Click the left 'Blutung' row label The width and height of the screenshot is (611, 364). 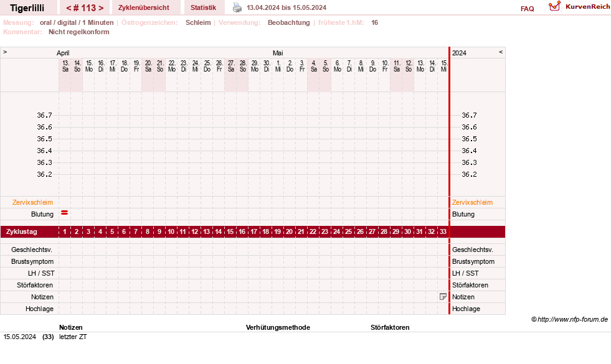(42, 214)
